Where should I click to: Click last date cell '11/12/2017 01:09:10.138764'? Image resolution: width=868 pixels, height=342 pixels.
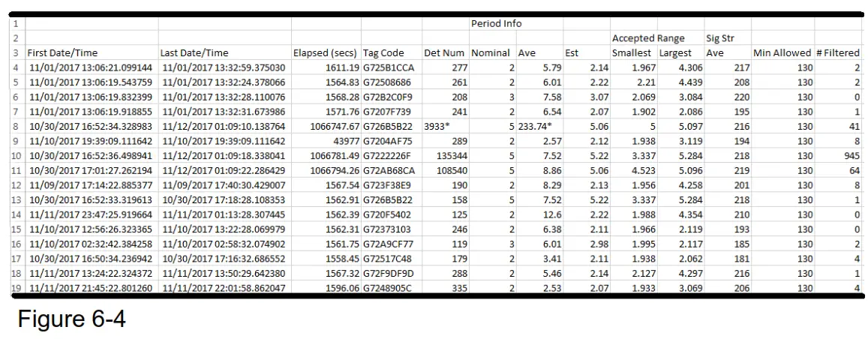click(225, 125)
